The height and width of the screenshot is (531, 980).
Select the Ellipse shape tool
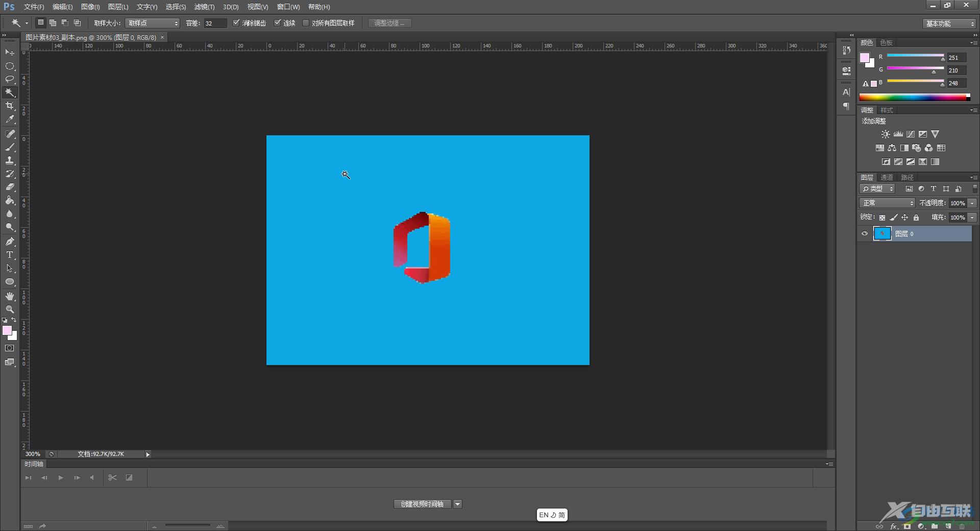[x=9, y=281]
